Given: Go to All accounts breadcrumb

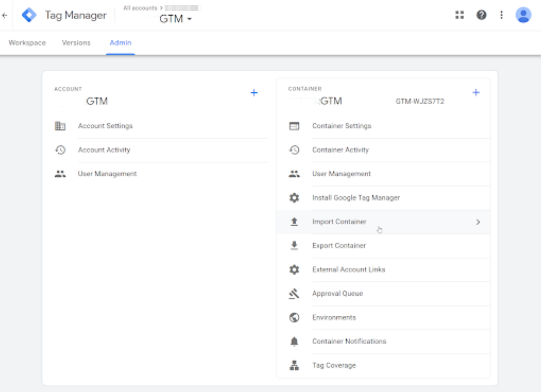Looking at the screenshot, I should (x=140, y=8).
